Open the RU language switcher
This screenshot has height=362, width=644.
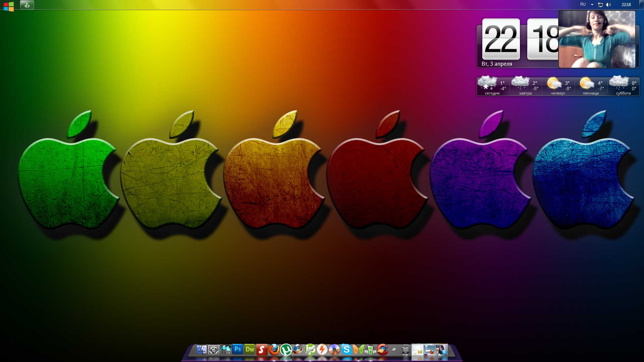[583, 5]
